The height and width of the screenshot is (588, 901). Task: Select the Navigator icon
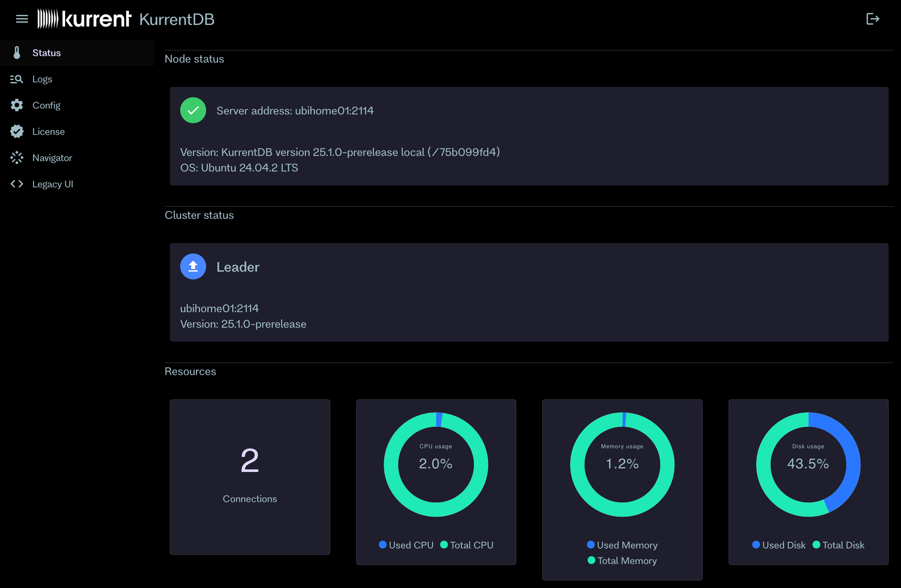pos(17,158)
